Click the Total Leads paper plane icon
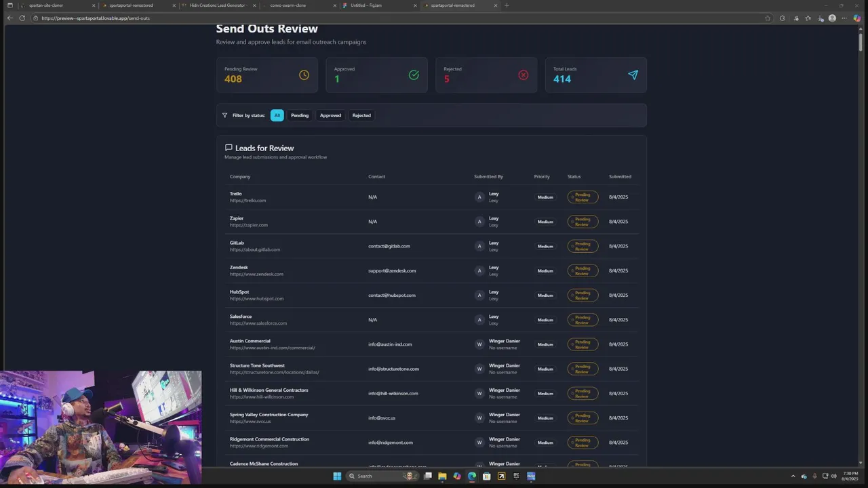Viewport: 868px width, 488px height. 633,75
